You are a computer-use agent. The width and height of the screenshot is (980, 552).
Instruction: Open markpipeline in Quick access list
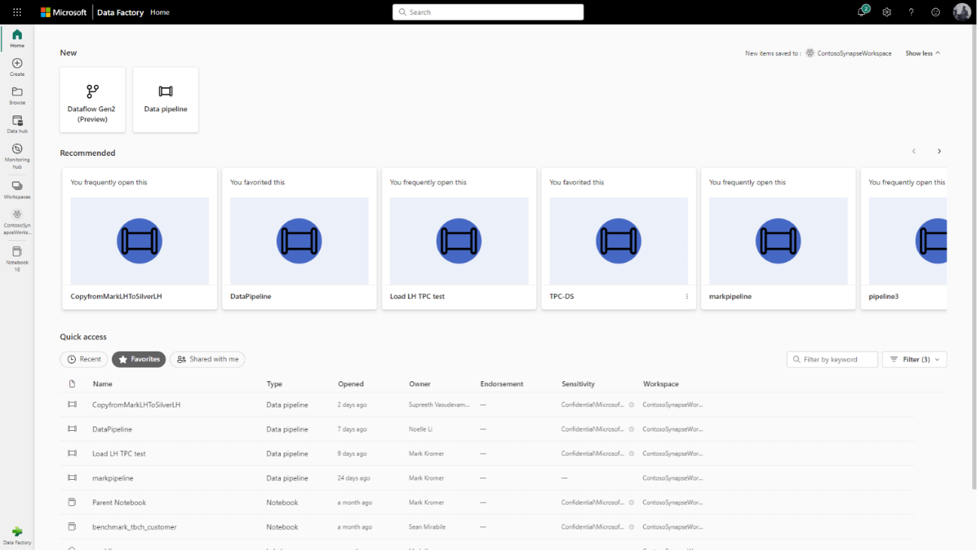(x=113, y=478)
